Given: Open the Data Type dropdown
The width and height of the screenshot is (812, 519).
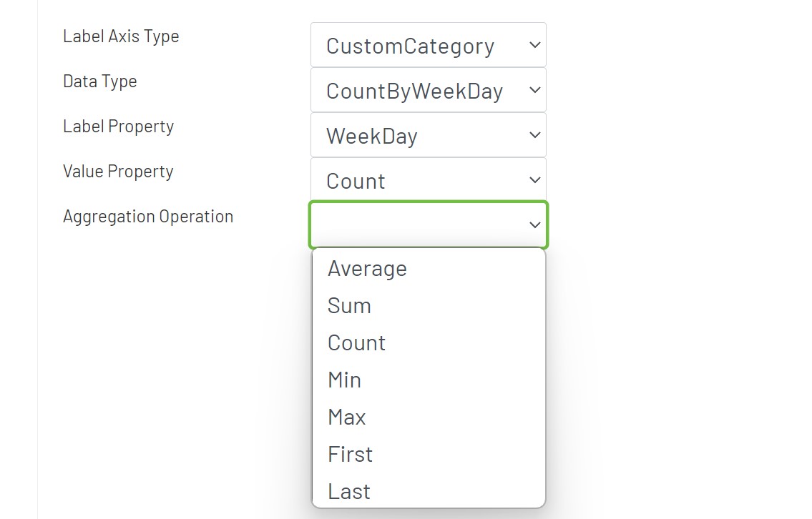Looking at the screenshot, I should click(x=428, y=90).
